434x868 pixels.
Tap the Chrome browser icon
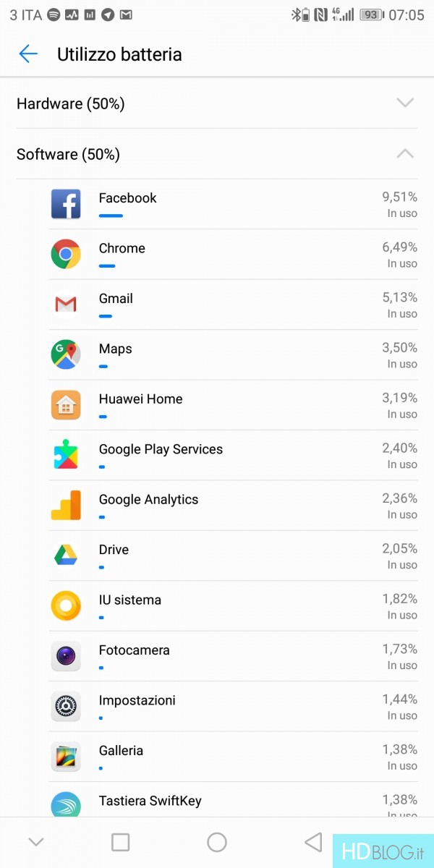tap(66, 254)
